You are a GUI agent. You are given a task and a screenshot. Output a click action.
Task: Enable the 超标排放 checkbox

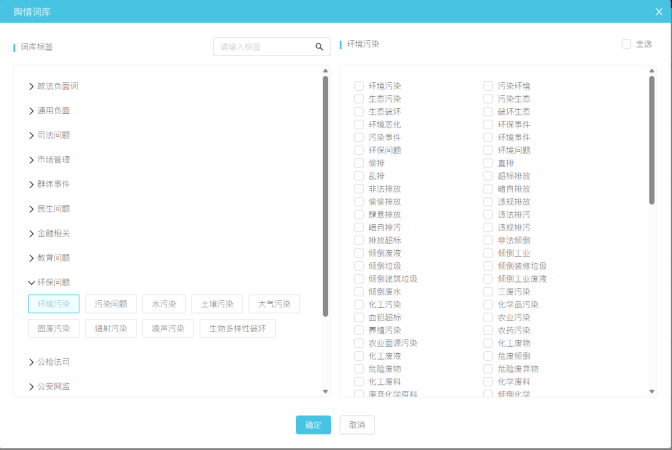pos(488,176)
